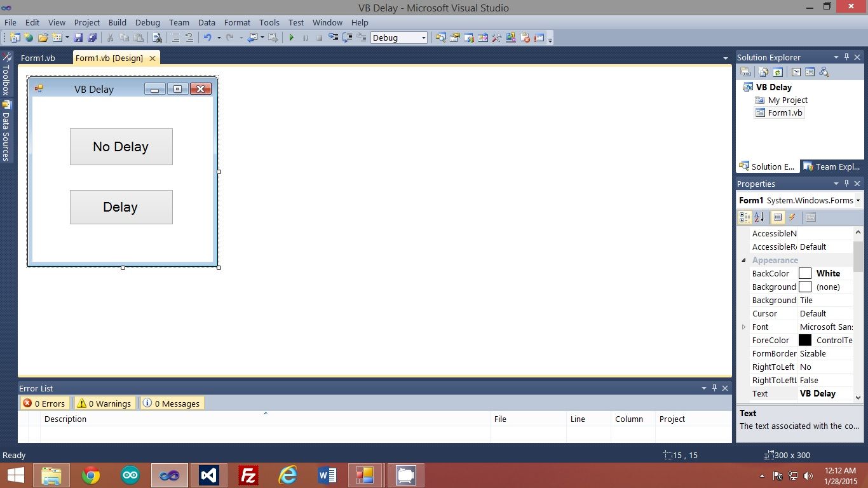
Task: Show All Files in Solution Explorer
Action: click(763, 72)
